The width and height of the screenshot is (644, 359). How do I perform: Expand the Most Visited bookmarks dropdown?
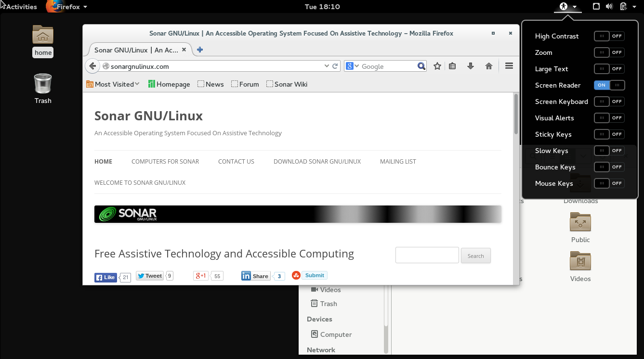[113, 84]
